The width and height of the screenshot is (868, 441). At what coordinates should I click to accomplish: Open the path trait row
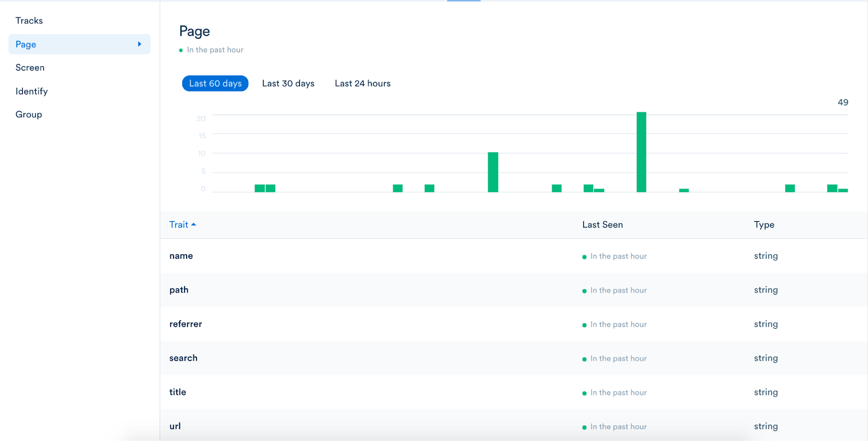pyautogui.click(x=179, y=290)
